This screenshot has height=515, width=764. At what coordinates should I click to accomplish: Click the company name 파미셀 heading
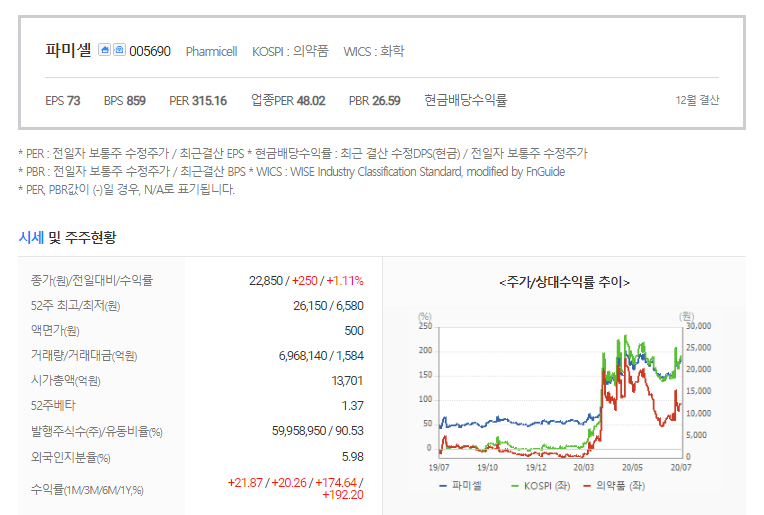(x=68, y=50)
